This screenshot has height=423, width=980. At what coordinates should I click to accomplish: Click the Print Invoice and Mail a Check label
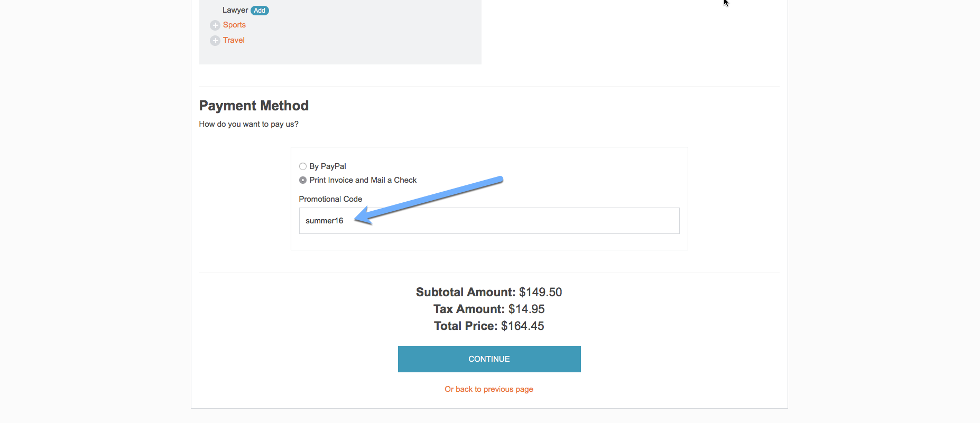click(363, 180)
